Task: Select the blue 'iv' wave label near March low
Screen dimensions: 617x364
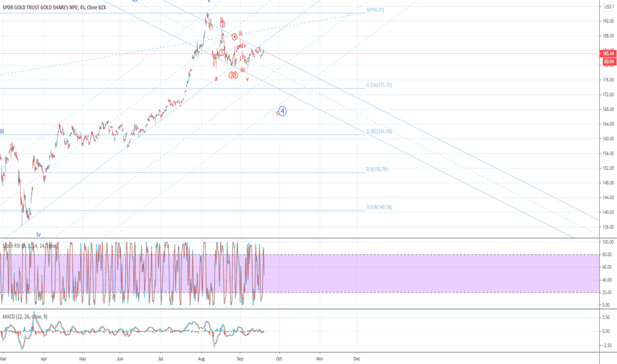Action: 38,234
